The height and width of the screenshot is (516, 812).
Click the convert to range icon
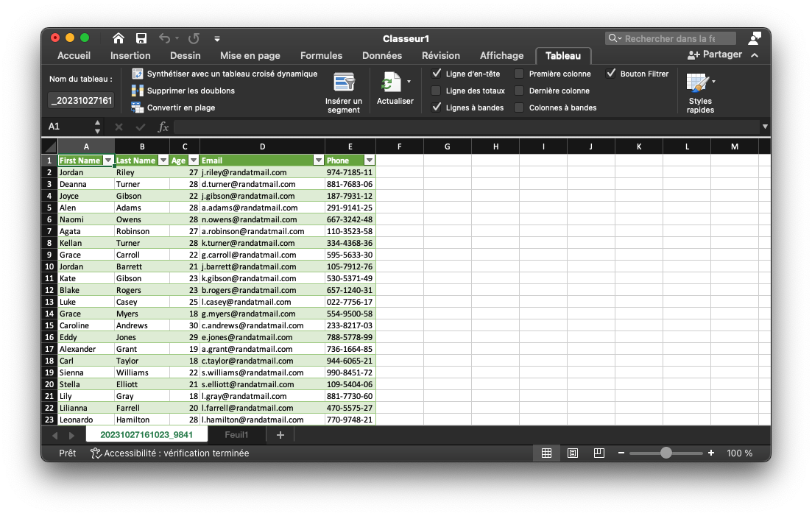pyautogui.click(x=137, y=107)
